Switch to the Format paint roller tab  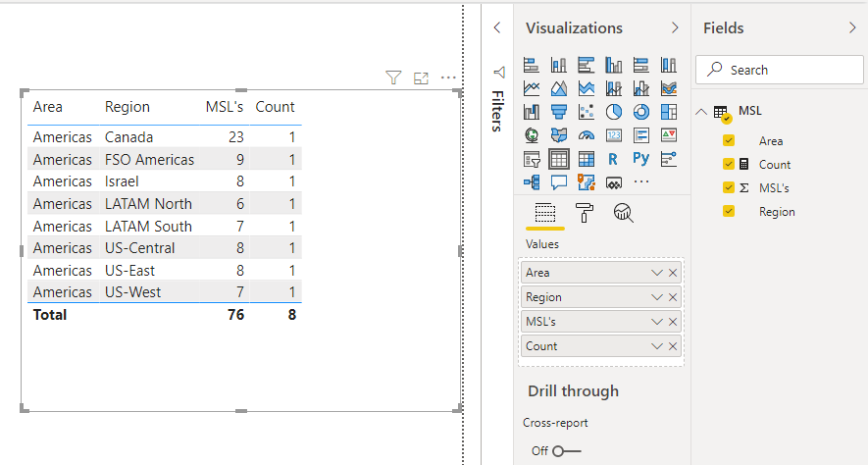[x=585, y=213]
